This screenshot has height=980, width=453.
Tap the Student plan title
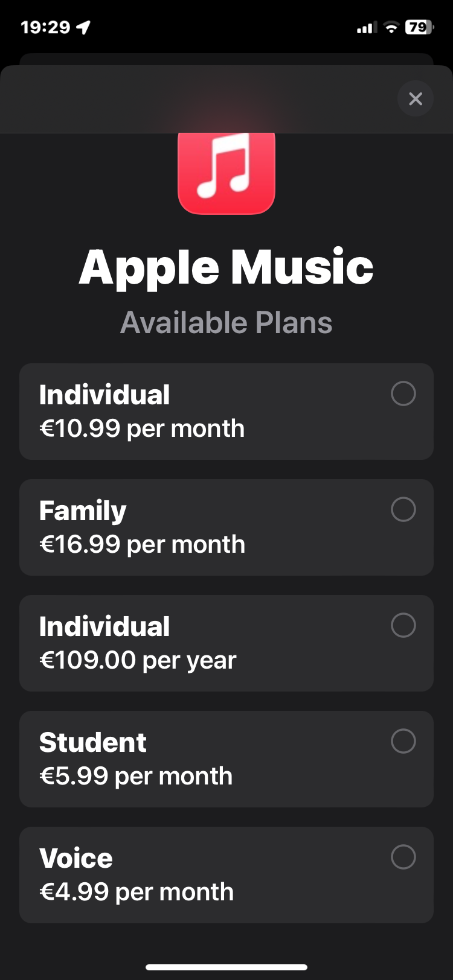(92, 742)
